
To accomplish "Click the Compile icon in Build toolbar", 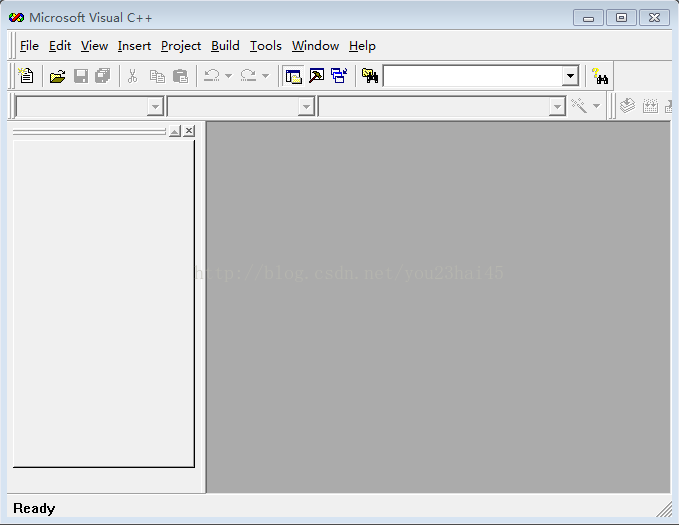I will coord(627,106).
